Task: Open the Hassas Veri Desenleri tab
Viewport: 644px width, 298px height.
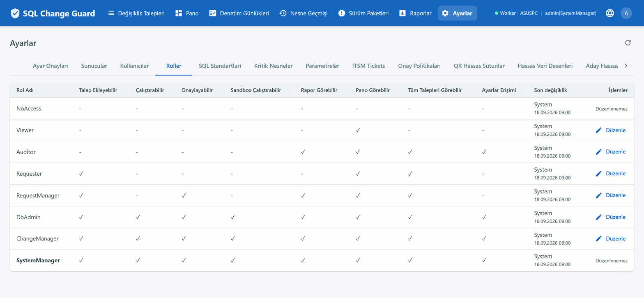Action: pyautogui.click(x=545, y=66)
